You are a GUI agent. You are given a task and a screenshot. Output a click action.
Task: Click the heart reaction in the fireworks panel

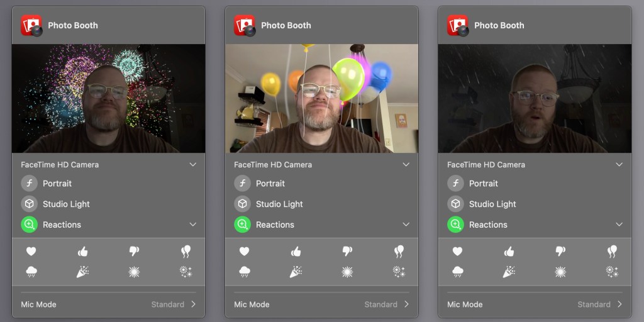click(x=31, y=252)
